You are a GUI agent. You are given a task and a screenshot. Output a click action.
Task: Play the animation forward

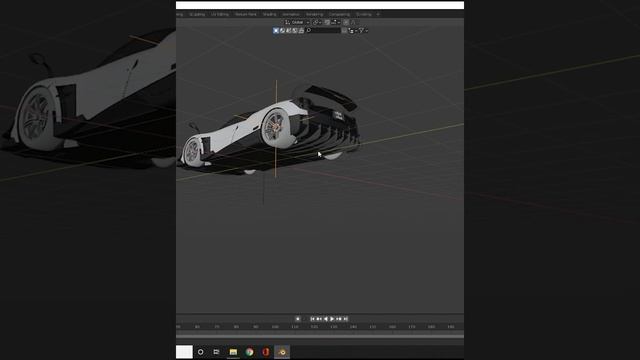click(332, 319)
